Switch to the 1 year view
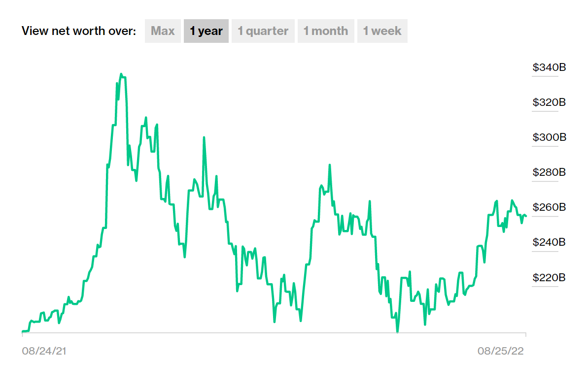The width and height of the screenshot is (586, 392). pyautogui.click(x=206, y=31)
